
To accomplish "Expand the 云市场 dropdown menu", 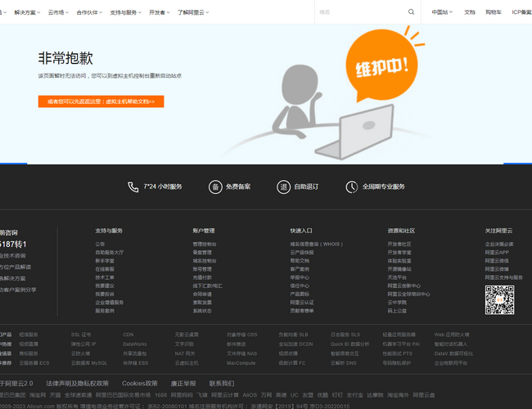I will tap(58, 12).
